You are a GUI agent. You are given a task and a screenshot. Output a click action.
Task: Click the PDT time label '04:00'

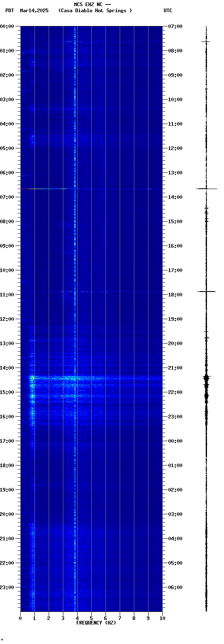[x=7, y=124]
